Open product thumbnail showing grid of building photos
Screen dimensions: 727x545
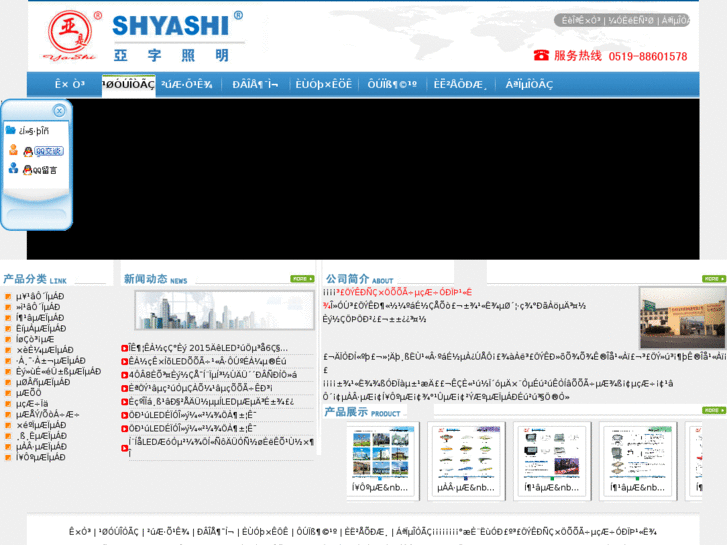380,453
